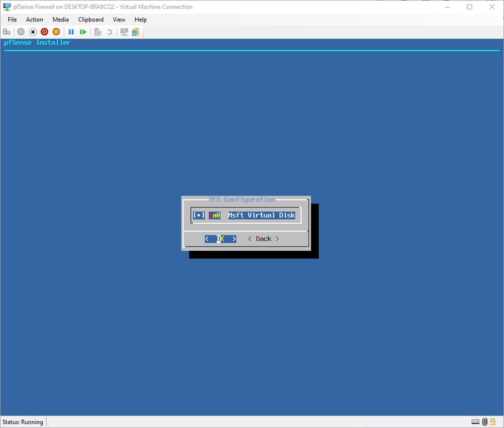Pause the virtual machine
This screenshot has width=504, height=428.
point(71,32)
